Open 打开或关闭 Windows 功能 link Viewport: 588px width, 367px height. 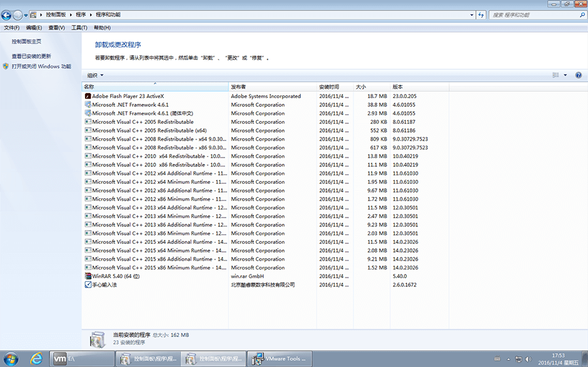pyautogui.click(x=41, y=66)
